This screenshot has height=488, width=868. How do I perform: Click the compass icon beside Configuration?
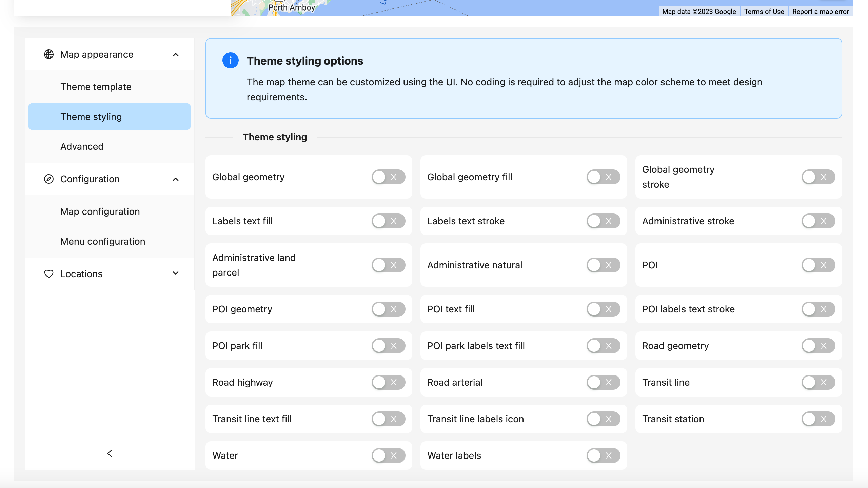(x=48, y=179)
